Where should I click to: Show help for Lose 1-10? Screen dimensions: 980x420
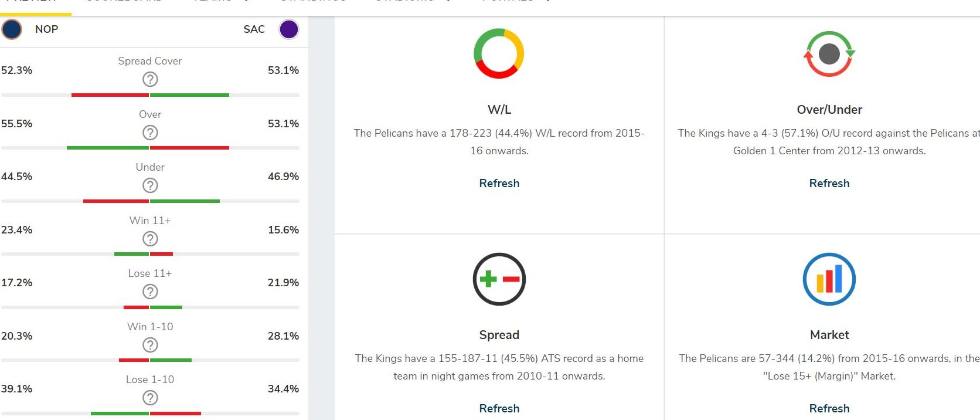[150, 398]
